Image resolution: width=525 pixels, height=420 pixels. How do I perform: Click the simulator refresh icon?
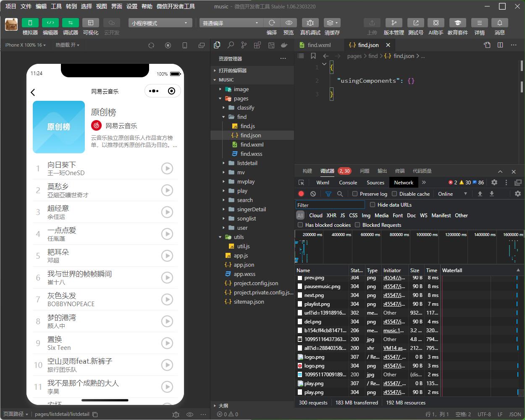click(152, 45)
